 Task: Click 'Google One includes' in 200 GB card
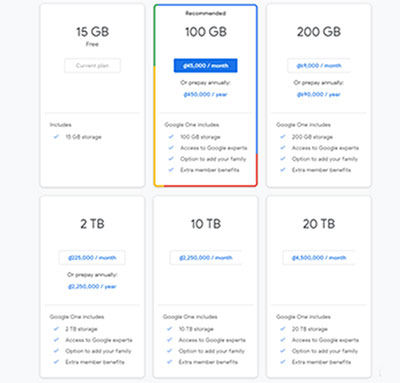click(303, 125)
